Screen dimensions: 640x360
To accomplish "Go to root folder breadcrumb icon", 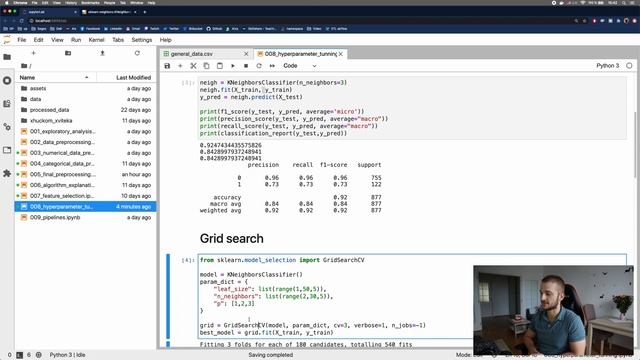I will 24,66.
